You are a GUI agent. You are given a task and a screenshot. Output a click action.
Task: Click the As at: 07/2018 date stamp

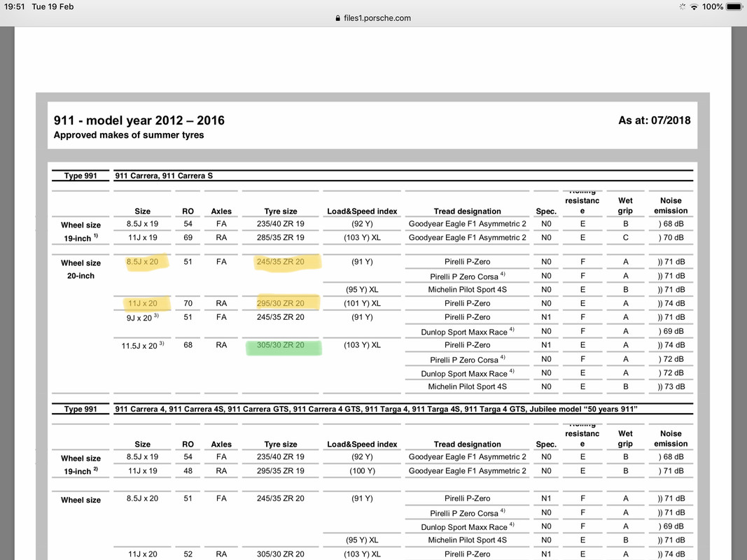[x=654, y=120]
